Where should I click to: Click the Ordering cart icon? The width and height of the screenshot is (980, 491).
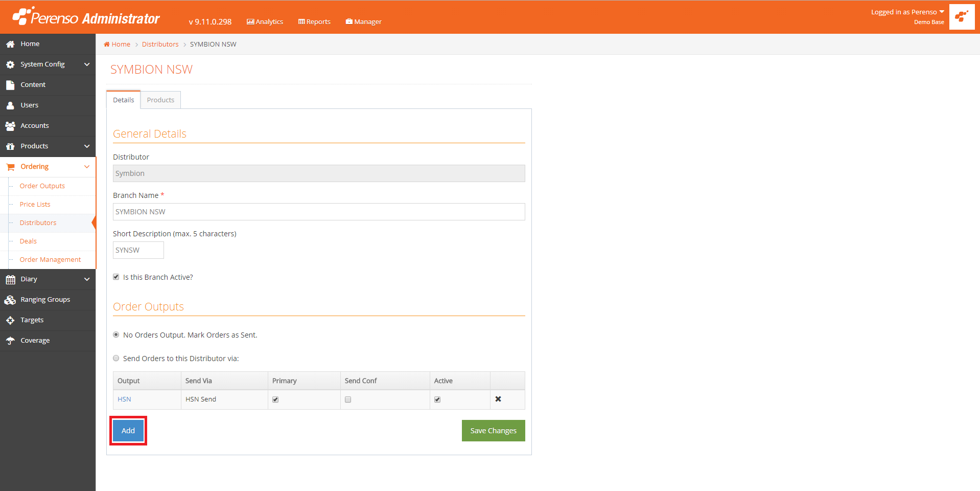click(x=10, y=167)
